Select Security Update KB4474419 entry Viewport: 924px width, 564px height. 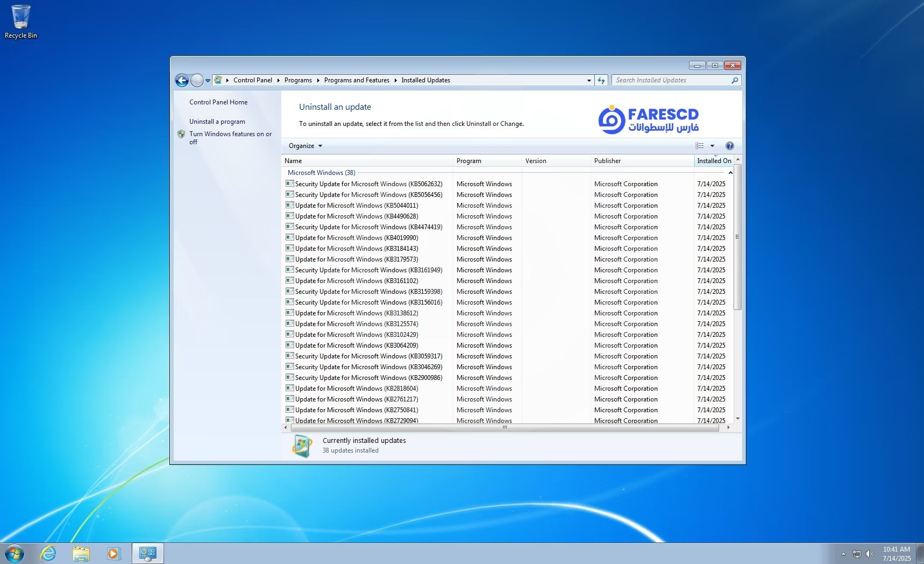coord(507,227)
